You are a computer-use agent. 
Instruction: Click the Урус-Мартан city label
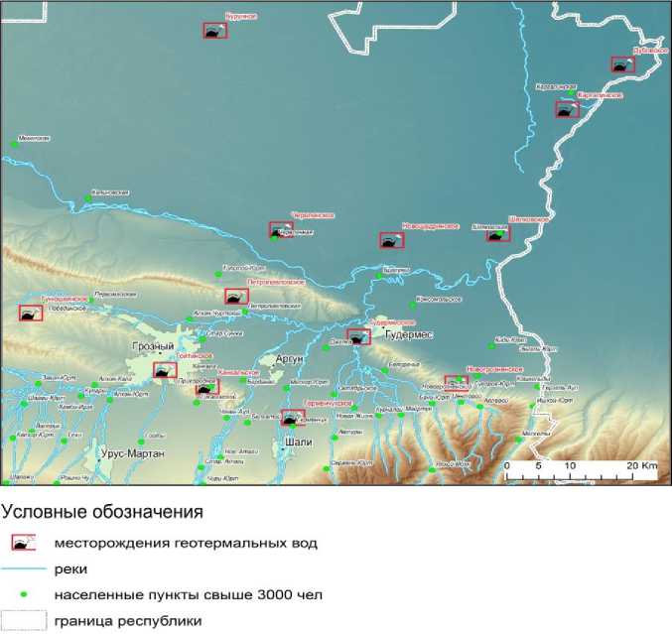tap(133, 453)
